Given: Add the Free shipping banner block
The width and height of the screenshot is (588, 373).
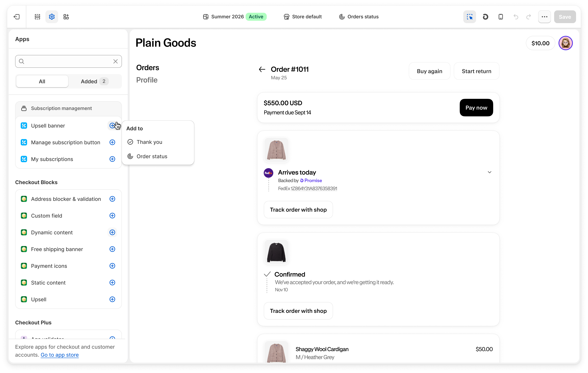Looking at the screenshot, I should (x=112, y=249).
